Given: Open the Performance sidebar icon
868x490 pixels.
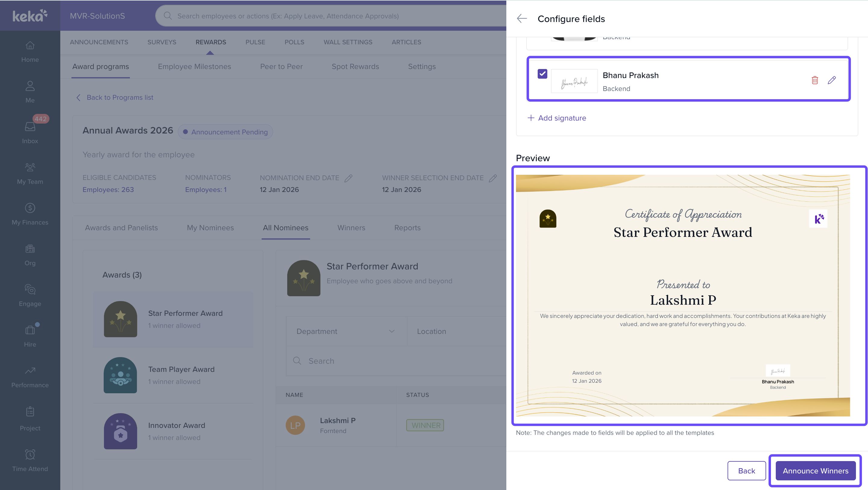Looking at the screenshot, I should [x=30, y=371].
